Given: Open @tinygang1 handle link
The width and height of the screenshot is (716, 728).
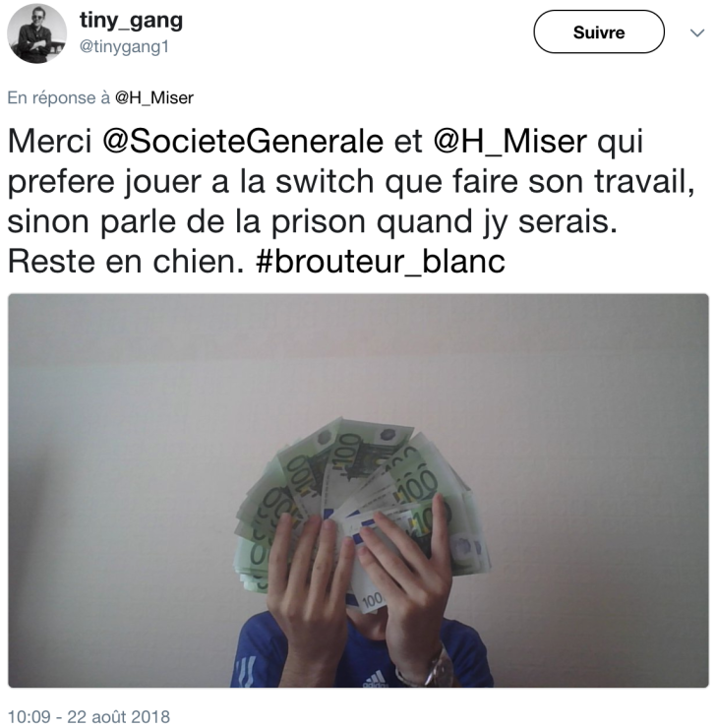Looking at the screenshot, I should coord(124,47).
